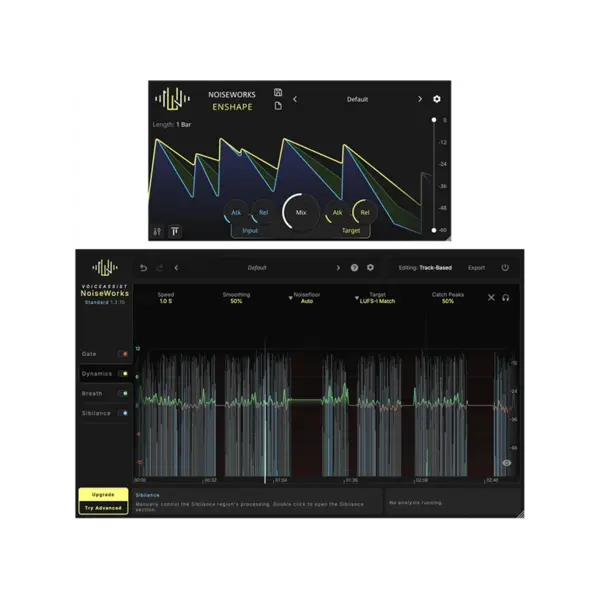Go to next preset in EnShape

pos(420,99)
